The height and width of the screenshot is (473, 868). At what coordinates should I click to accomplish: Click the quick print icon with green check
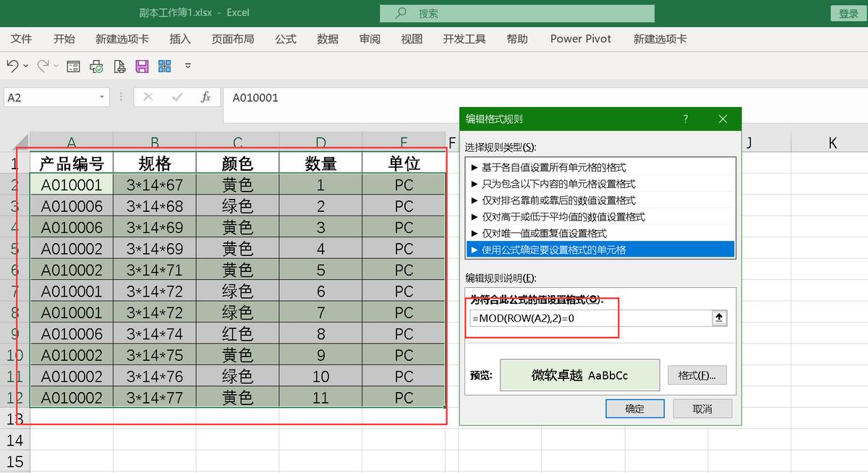pyautogui.click(x=96, y=67)
